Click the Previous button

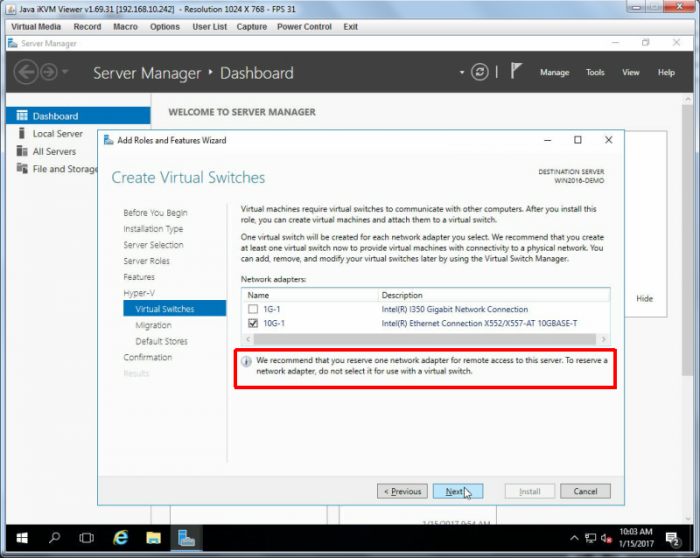tap(402, 491)
